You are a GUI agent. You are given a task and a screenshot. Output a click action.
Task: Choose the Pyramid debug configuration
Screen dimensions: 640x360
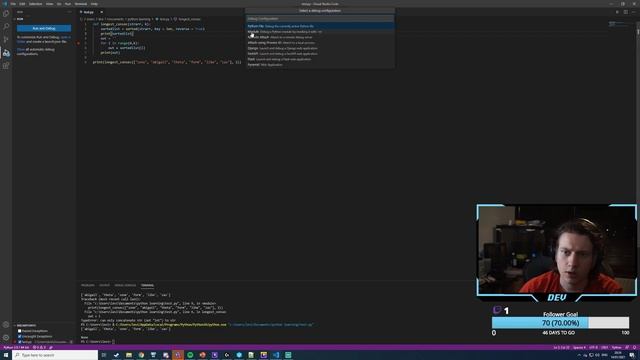[x=320, y=64]
